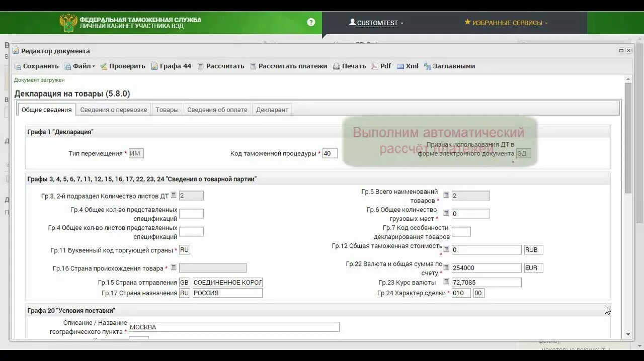Click the Страна отправления name field
Screen dimensions: 644x361
tap(227, 283)
